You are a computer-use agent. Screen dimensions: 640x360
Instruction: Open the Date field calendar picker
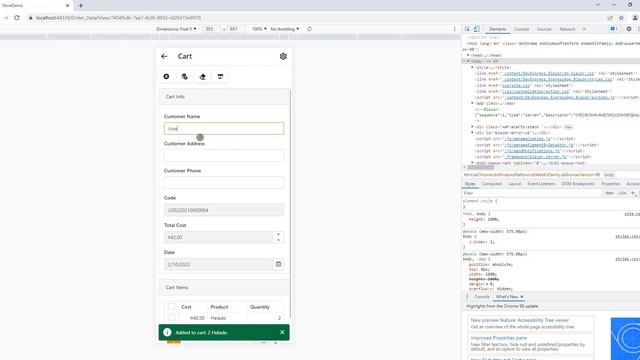point(278,264)
